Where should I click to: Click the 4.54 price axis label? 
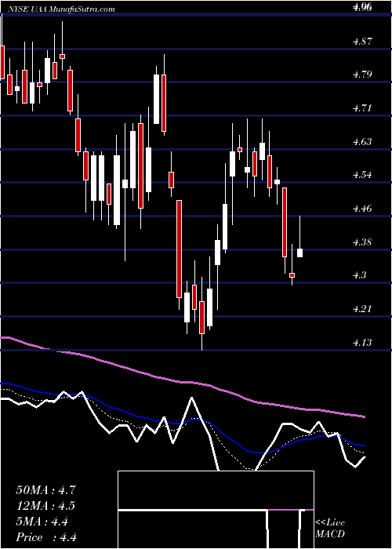(361, 175)
